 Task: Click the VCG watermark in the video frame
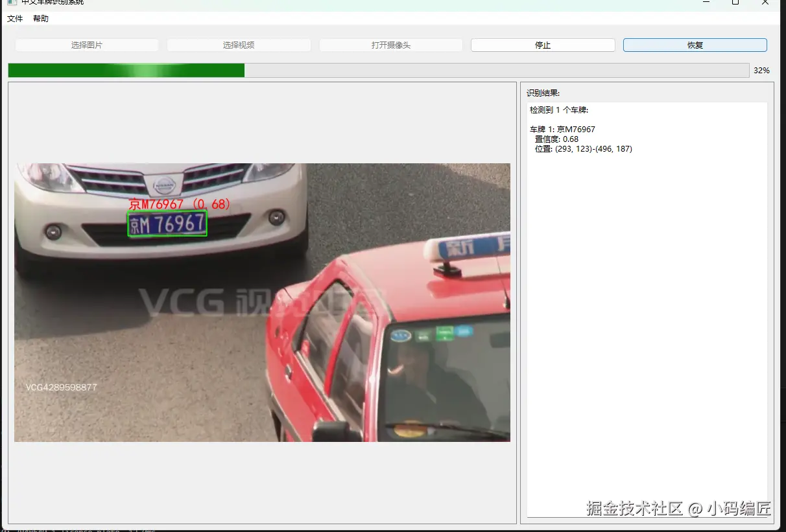[x=195, y=299]
